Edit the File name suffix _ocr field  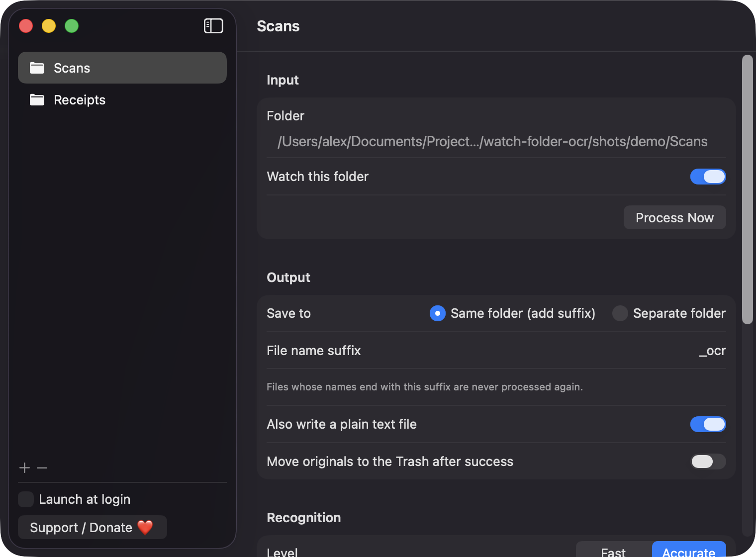pos(712,351)
